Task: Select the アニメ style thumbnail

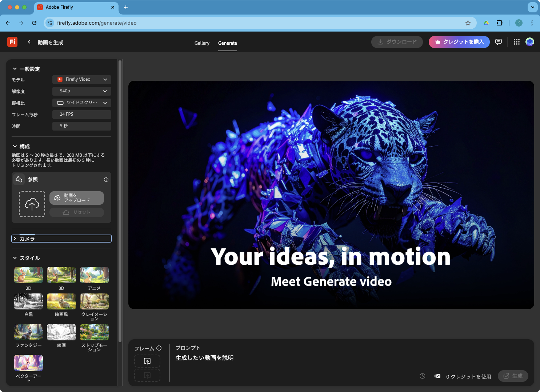Action: coord(94,275)
